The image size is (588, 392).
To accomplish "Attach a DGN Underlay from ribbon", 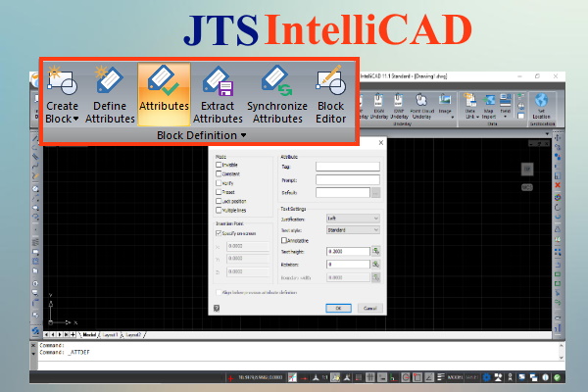I will click(x=378, y=107).
